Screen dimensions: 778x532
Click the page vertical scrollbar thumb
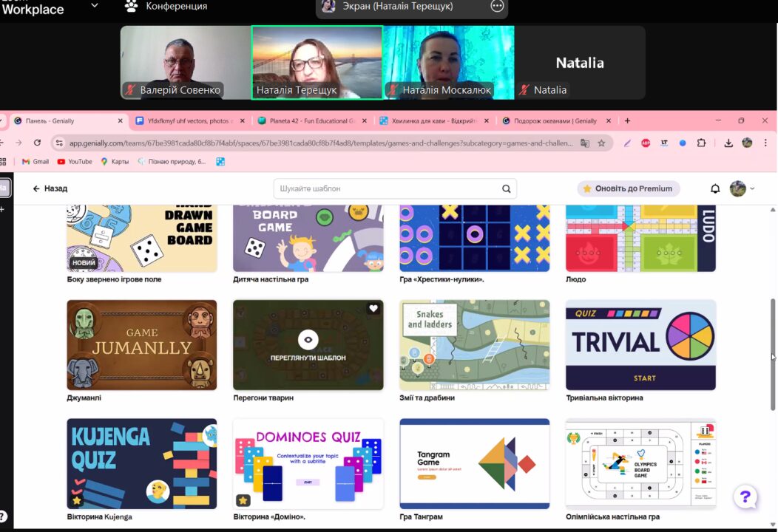[773, 355]
